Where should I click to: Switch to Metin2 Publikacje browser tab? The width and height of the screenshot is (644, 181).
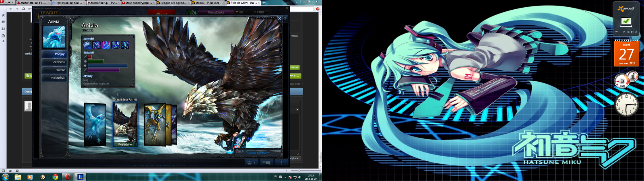click(x=208, y=2)
